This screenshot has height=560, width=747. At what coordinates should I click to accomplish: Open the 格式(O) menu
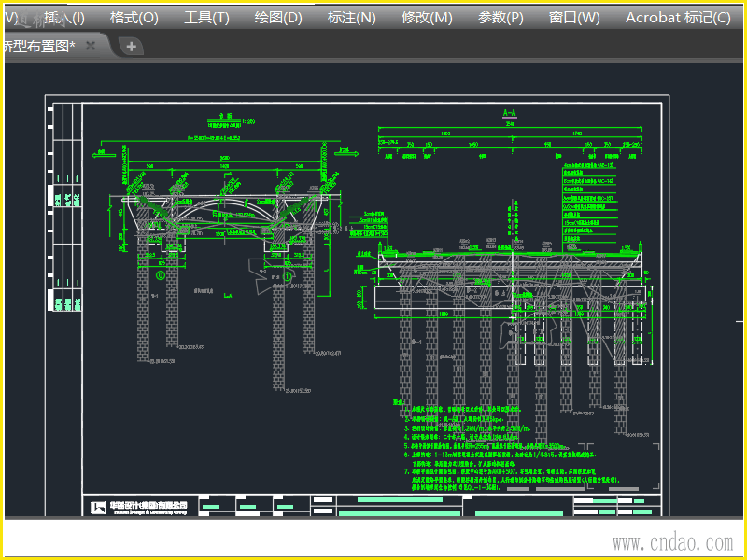pos(134,18)
